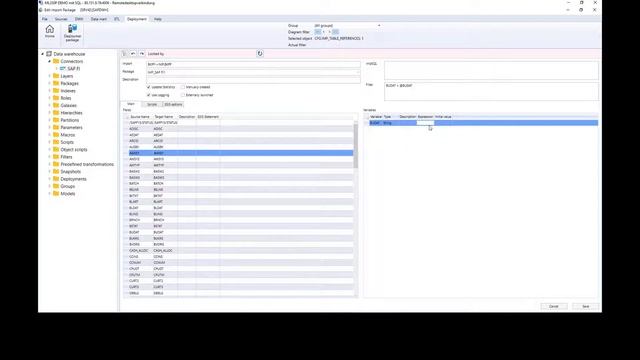This screenshot has width=640, height=360.
Task: Open the Help menu
Action: [x=158, y=19]
